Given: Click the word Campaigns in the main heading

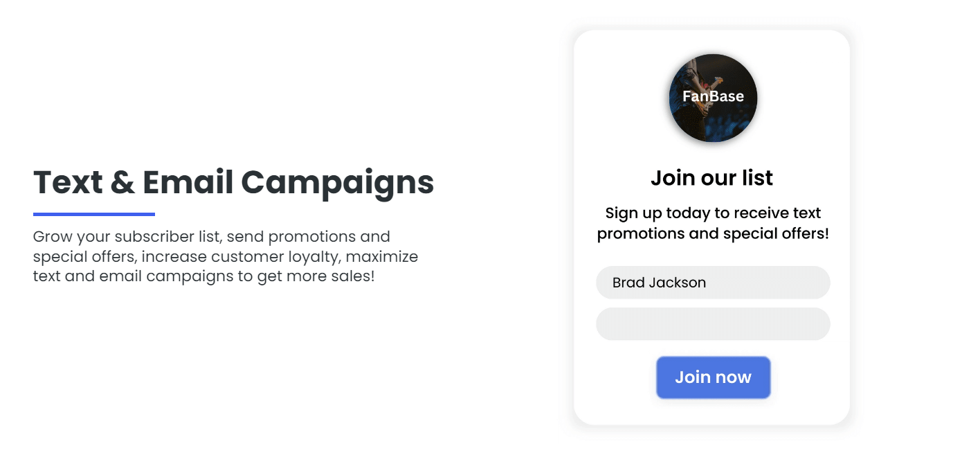Looking at the screenshot, I should (338, 184).
